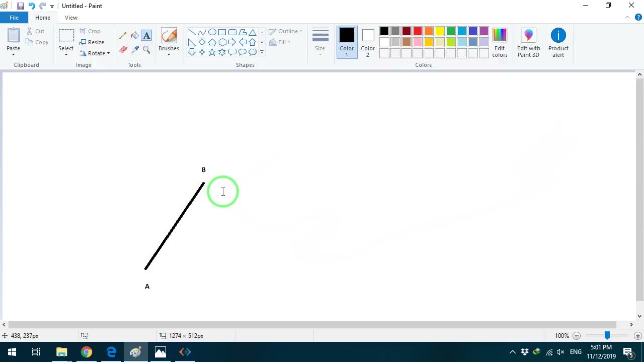
Task: Pick the green color swatch
Action: (451, 32)
